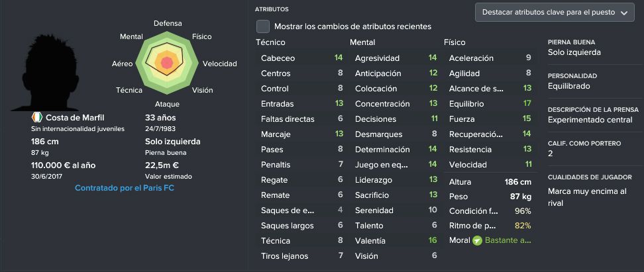Viewport: 644px width, 272px height.
Task: Click the Valentía attribute value
Action: [433, 240]
